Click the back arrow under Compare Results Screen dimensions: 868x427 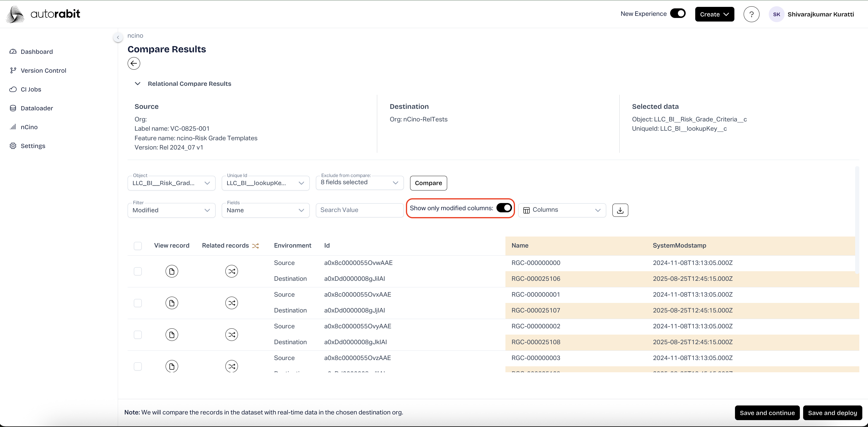click(134, 63)
